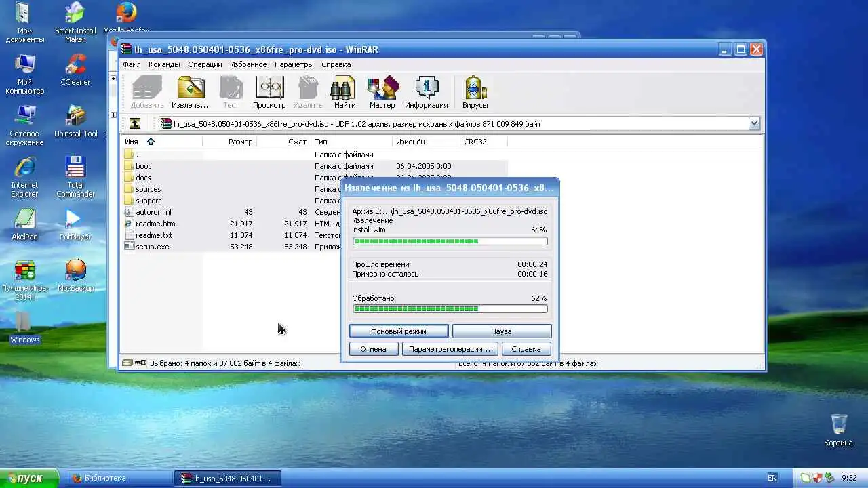Open Мой компьютер desktop icon
This screenshot has width=868, height=488.
point(25,74)
